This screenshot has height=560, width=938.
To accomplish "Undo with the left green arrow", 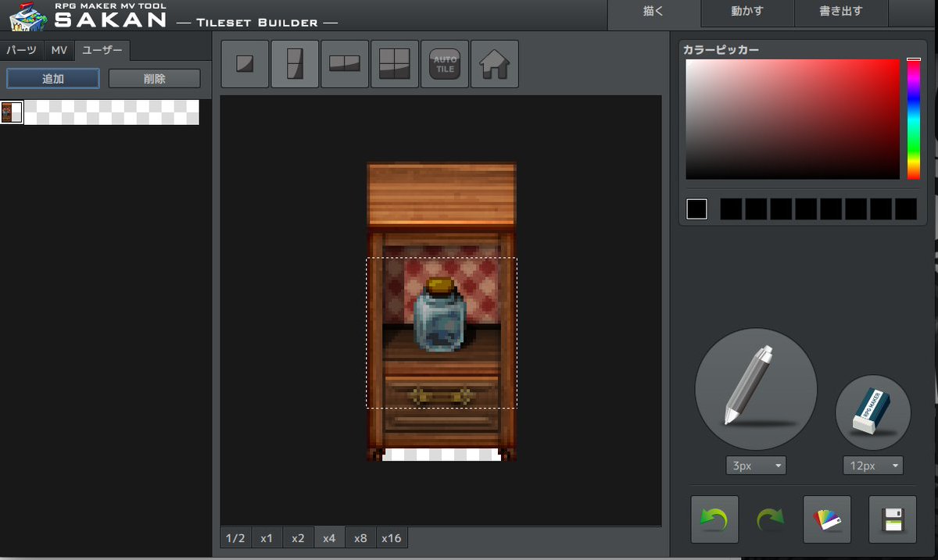I will (x=714, y=519).
